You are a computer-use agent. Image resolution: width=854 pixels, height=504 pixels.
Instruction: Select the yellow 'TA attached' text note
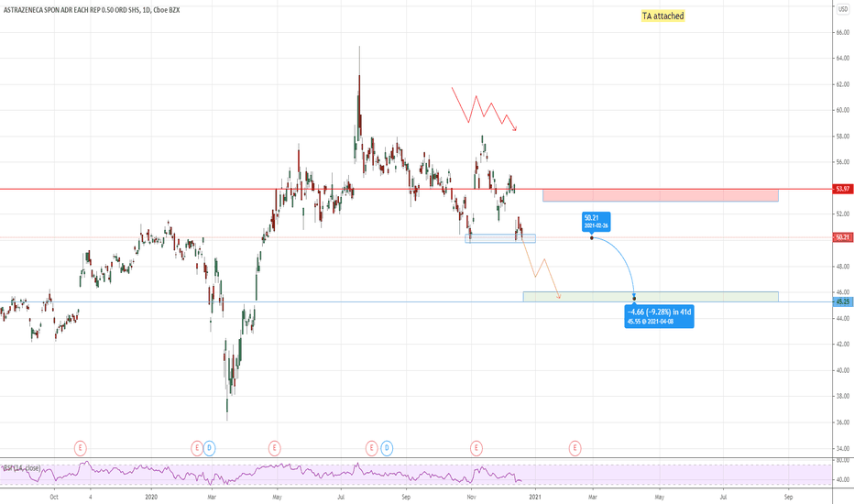pyautogui.click(x=662, y=16)
